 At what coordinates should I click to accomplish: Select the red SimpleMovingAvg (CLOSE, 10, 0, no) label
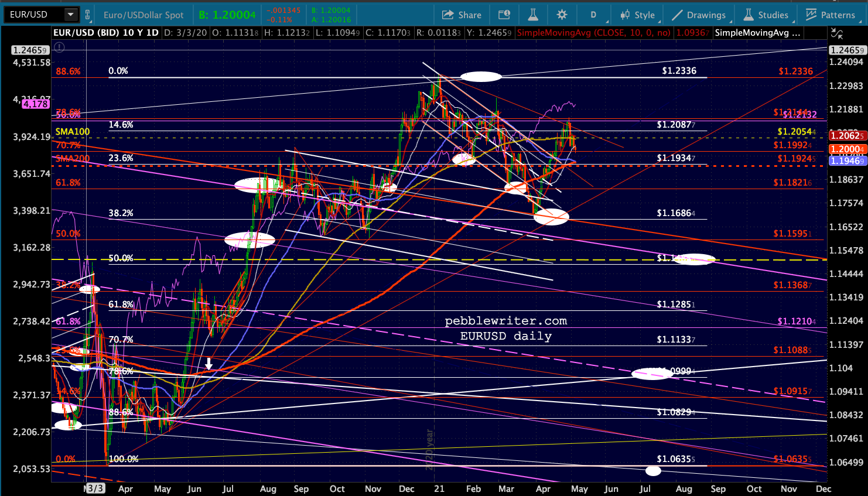pos(593,33)
